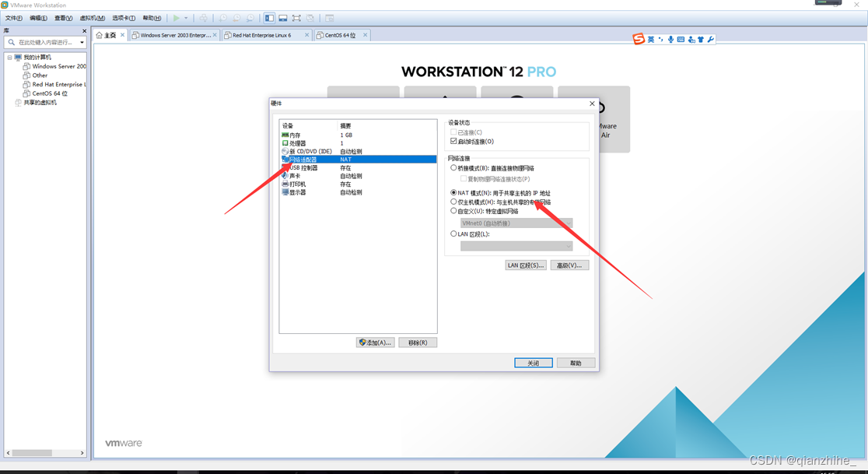The image size is (868, 474).
Task: Open the dropdown arrow beside the play button
Action: click(186, 18)
